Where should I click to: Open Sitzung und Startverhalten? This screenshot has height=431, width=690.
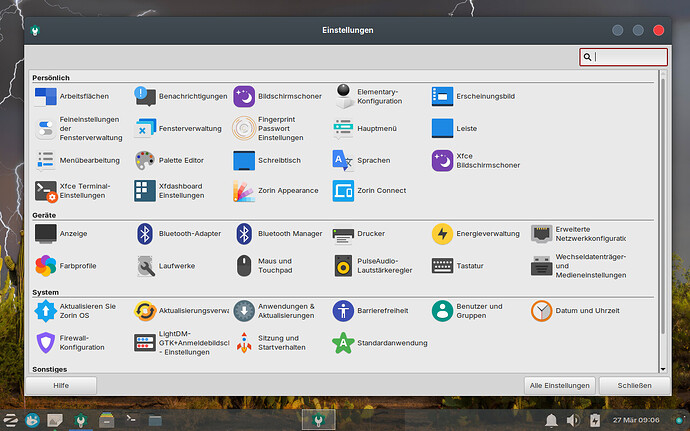(270, 343)
